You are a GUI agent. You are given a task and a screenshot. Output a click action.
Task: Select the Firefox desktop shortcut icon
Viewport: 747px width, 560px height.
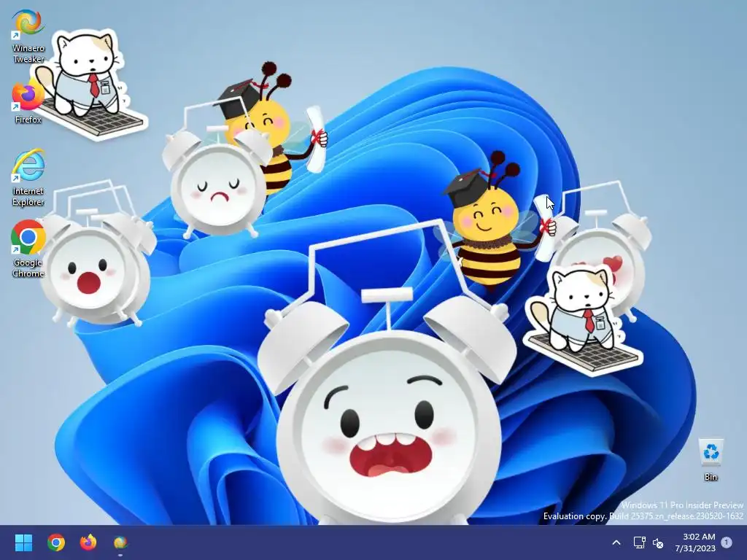click(28, 101)
